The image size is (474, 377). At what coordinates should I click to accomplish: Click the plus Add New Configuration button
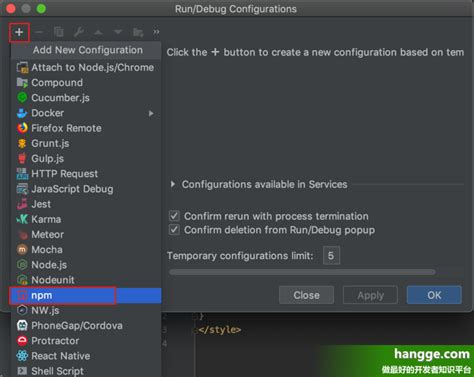(19, 32)
